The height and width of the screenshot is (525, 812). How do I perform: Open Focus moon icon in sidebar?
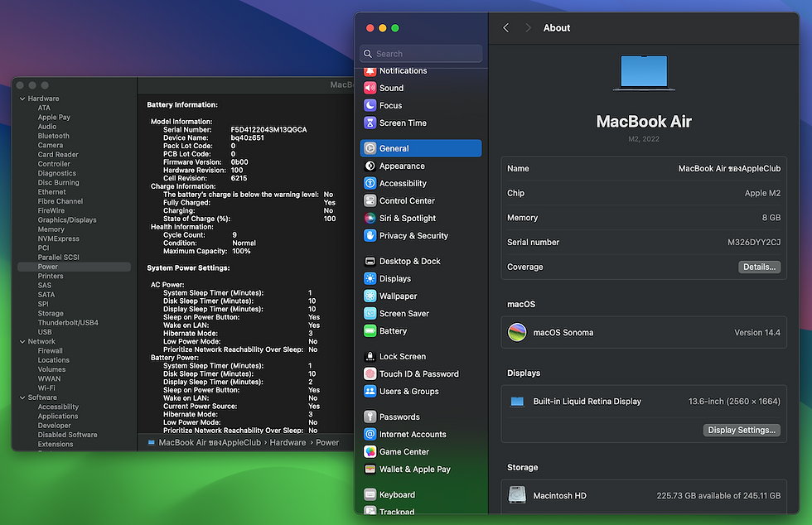[370, 106]
